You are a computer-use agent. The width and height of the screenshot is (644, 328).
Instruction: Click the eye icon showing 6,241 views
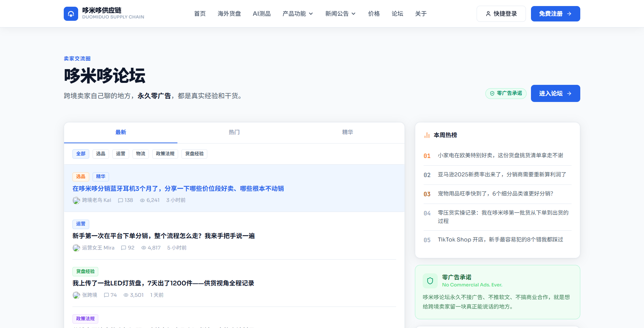pos(142,200)
